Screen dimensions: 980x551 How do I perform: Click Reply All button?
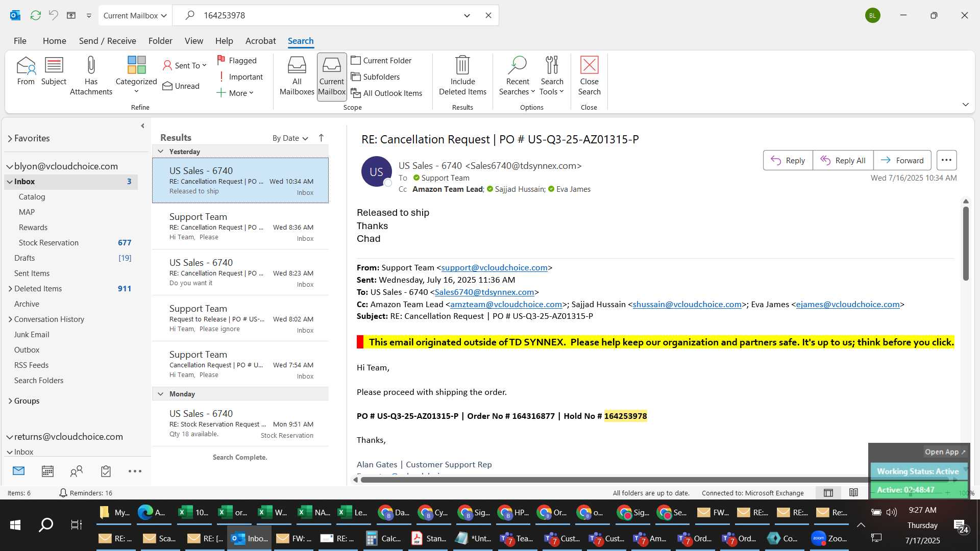click(x=843, y=160)
